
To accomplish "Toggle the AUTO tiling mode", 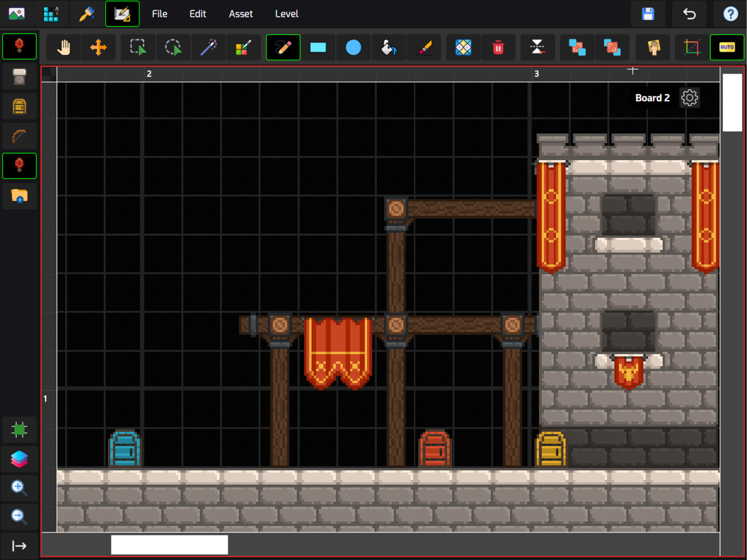I will (x=727, y=48).
